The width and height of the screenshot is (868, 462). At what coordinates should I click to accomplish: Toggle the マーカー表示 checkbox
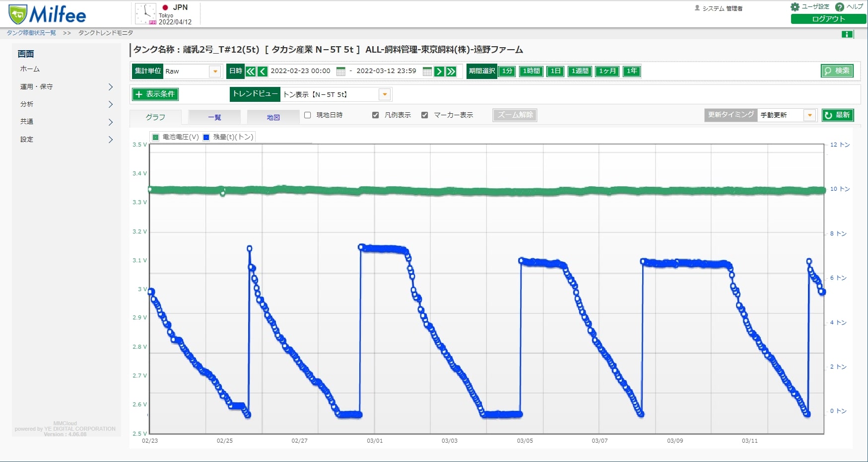(x=425, y=115)
